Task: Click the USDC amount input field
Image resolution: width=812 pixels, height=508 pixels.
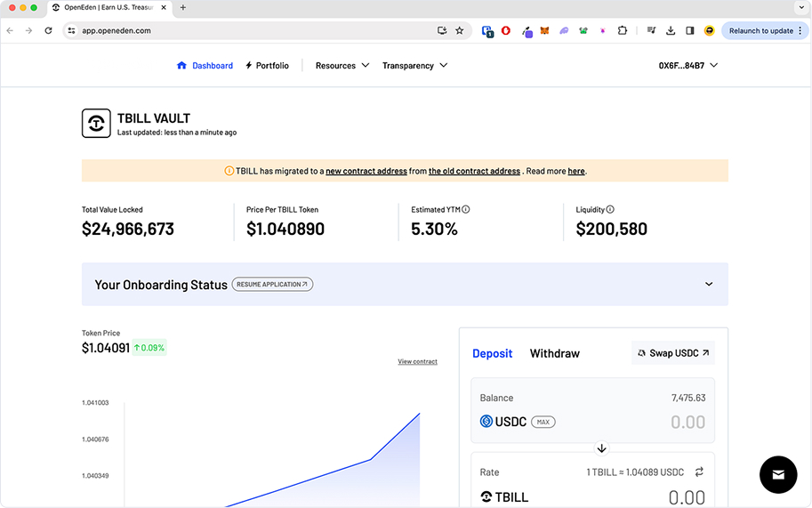Action: pyautogui.click(x=687, y=422)
